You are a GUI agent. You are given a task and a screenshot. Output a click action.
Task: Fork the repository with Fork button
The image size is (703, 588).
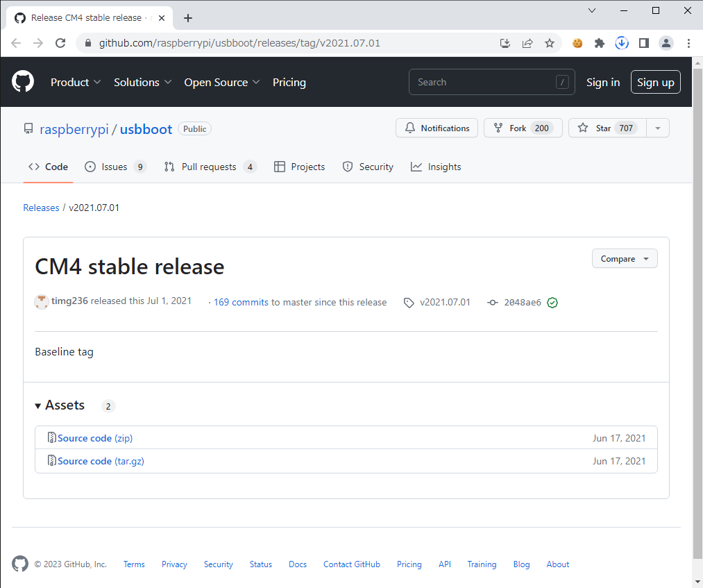click(x=523, y=128)
